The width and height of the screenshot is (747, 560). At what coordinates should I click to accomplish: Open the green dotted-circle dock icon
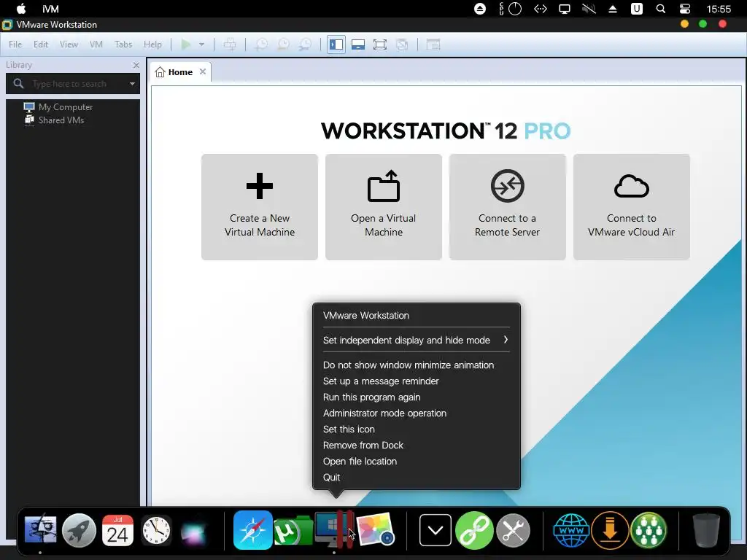pos(649,530)
